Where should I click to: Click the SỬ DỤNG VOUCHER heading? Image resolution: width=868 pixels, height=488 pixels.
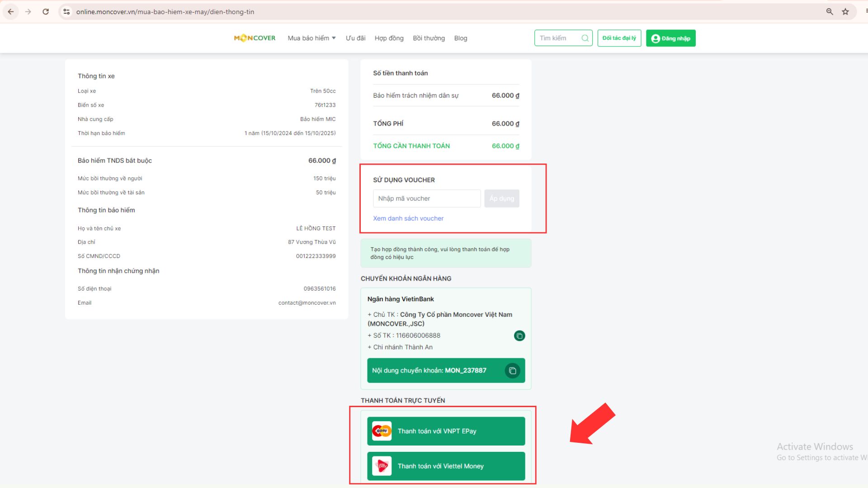[x=404, y=180]
